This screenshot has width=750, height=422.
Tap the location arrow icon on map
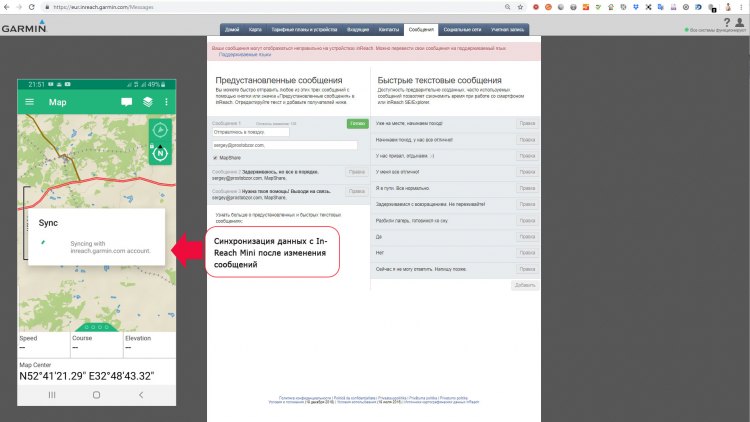pos(160,130)
